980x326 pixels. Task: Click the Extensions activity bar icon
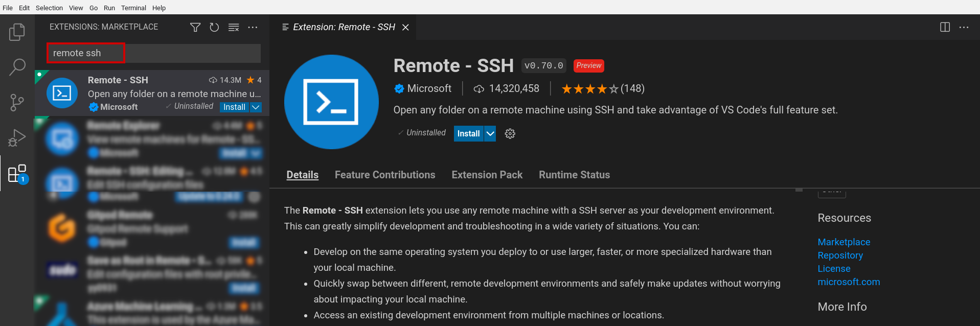17,174
